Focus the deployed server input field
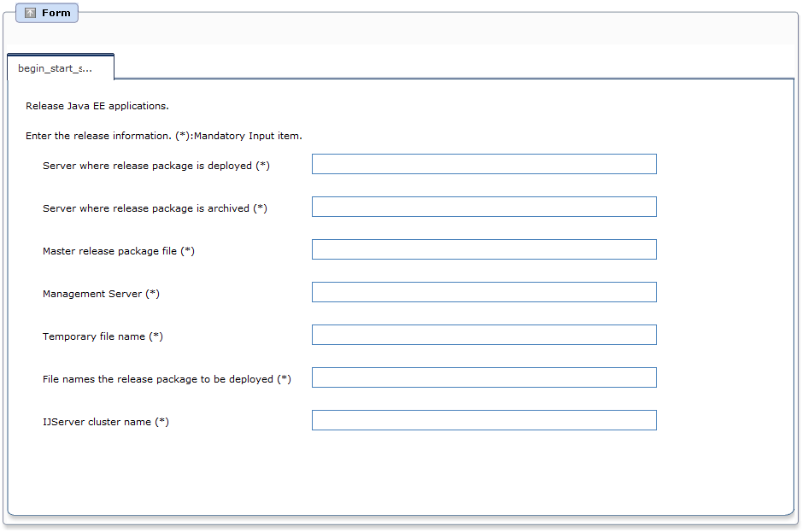The height and width of the screenshot is (532, 804). pyautogui.click(x=484, y=164)
